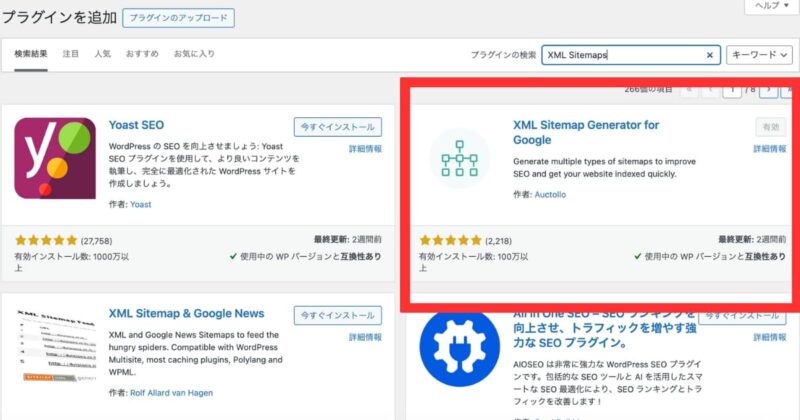Open the Yoast SEO title link
This screenshot has height=420, width=800.
136,125
